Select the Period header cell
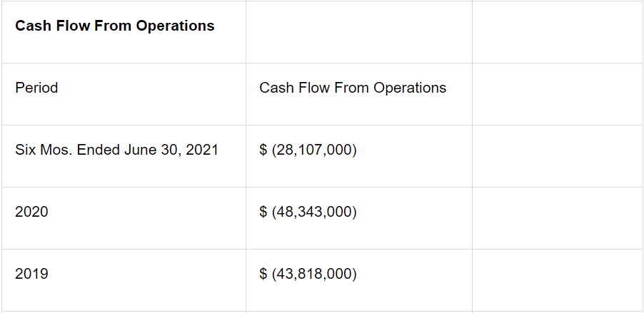644x313 pixels. [36, 88]
